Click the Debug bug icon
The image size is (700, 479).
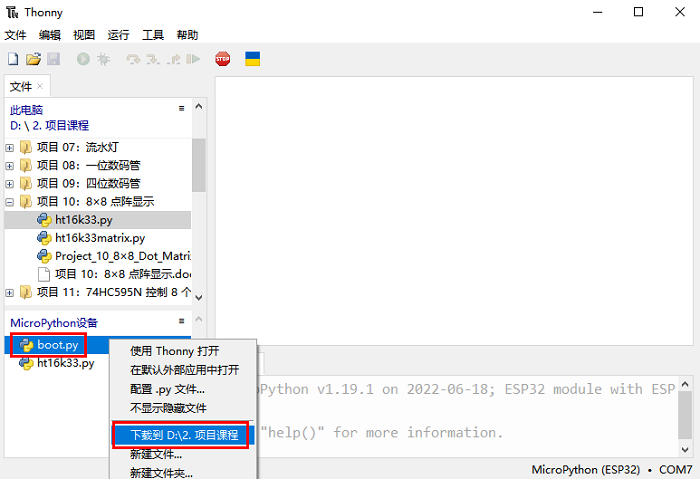coord(103,60)
